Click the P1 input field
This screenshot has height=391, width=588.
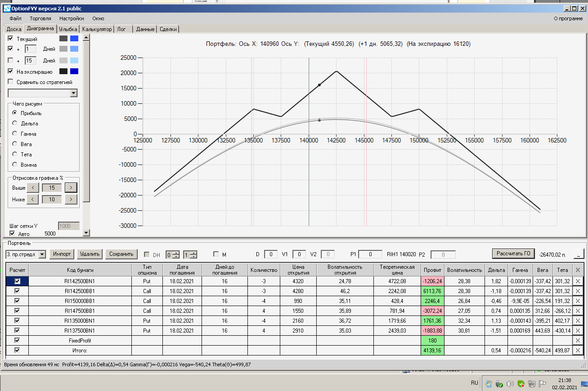[x=370, y=254]
